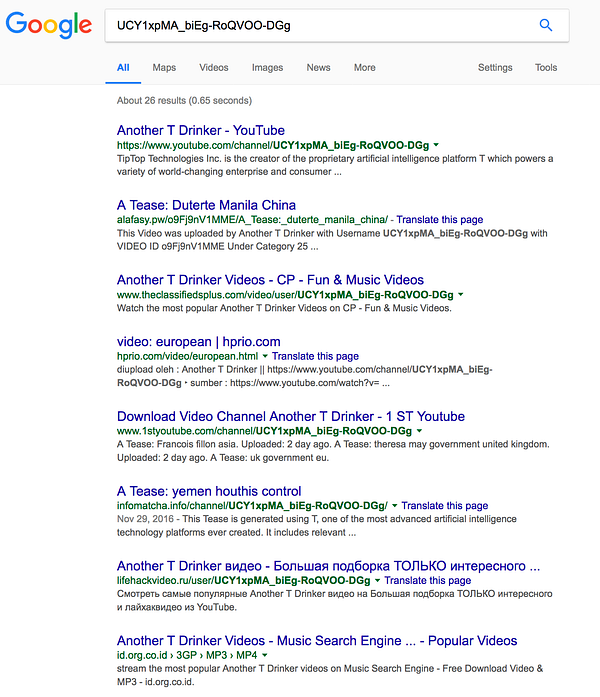Click the 'Смотреть самые популярные' snippet text
This screenshot has height=697, width=600.
point(334,600)
